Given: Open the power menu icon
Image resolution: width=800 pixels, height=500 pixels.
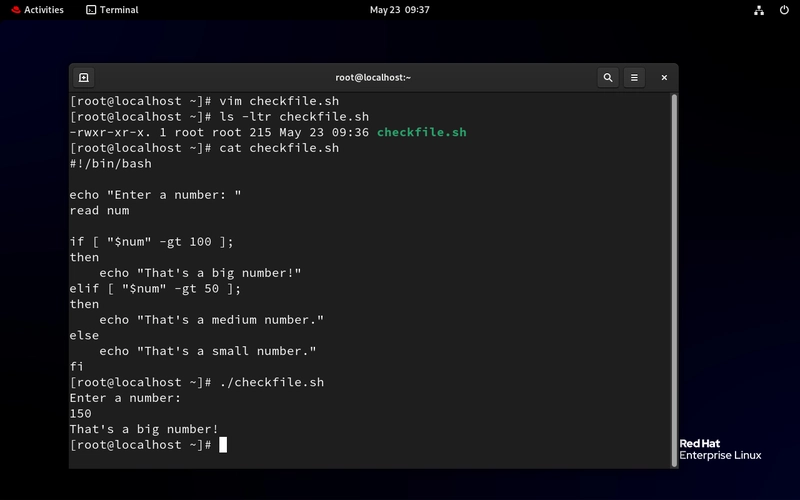Looking at the screenshot, I should [x=784, y=10].
